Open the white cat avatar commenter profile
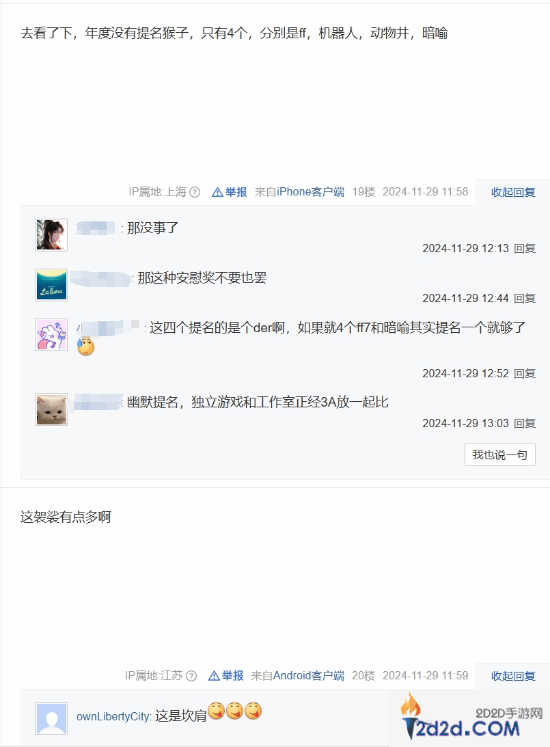Viewport: 550px width, 747px height. coord(51,409)
